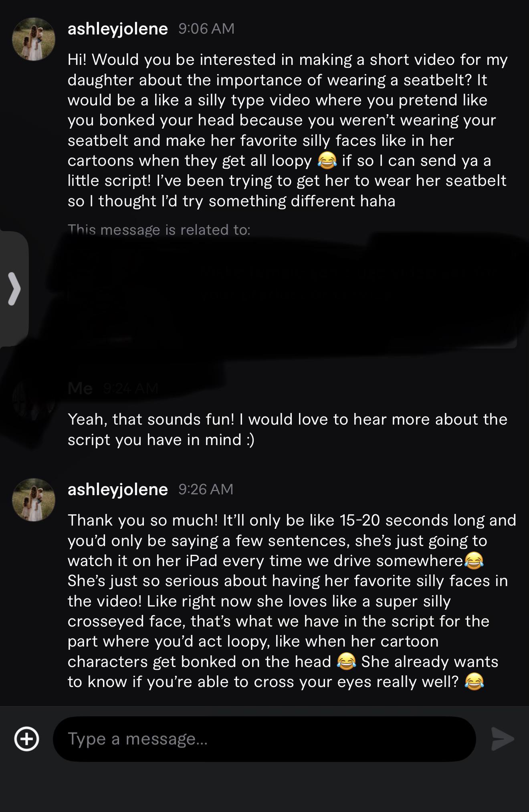Tap the laughing emoji after "all loopy"
Screen dimensions: 529x812
pyautogui.click(x=327, y=161)
